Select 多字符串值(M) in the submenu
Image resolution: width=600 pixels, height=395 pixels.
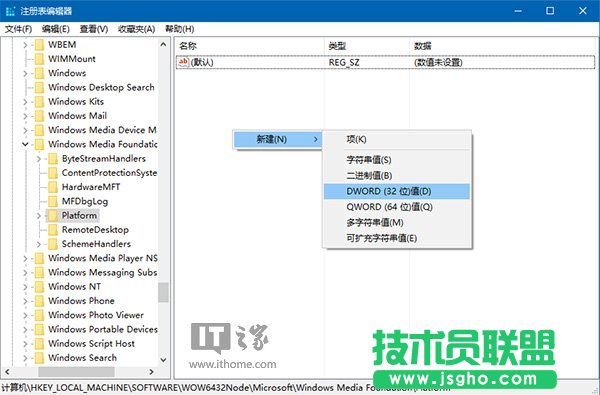click(x=397, y=223)
